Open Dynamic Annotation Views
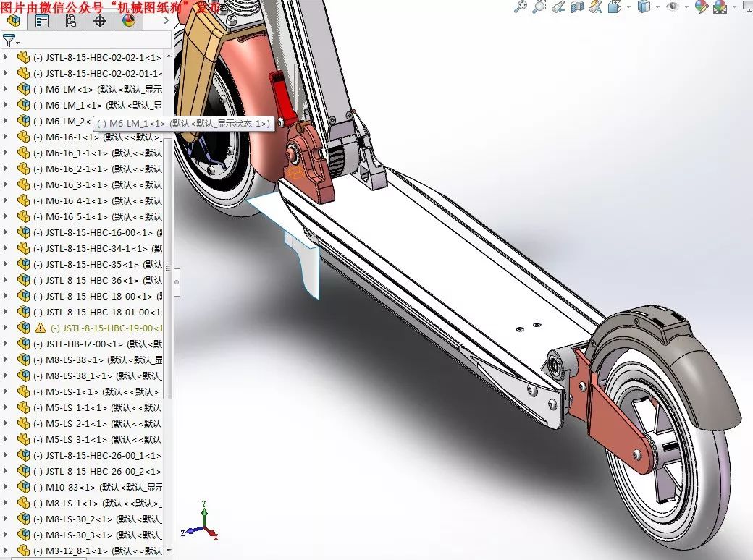The width and height of the screenshot is (753, 560). pyautogui.click(x=595, y=7)
